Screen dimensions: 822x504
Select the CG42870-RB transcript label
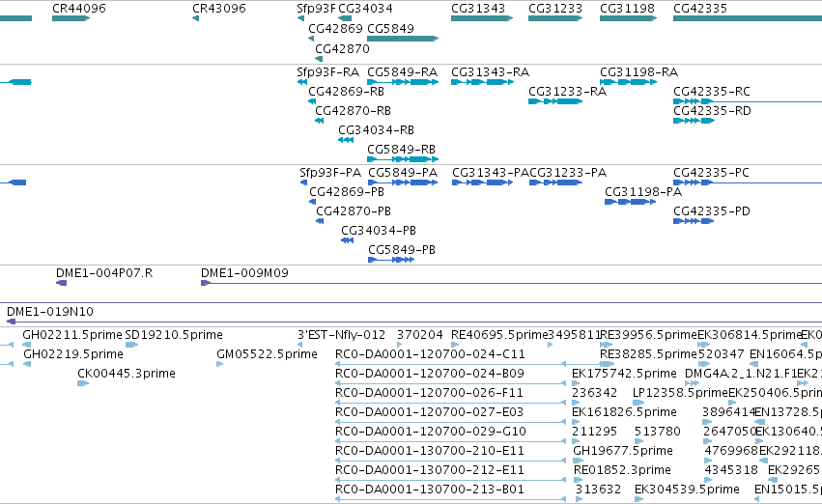[353, 111]
